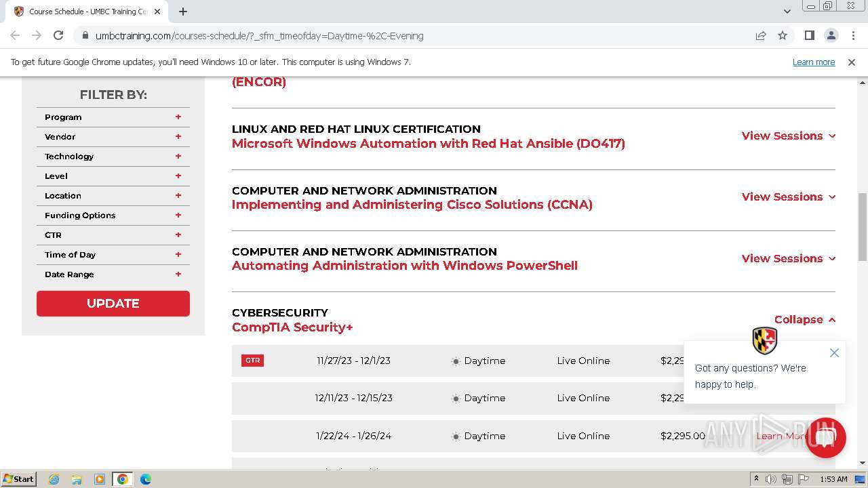Open the tab search dropdown arrow

click(787, 12)
